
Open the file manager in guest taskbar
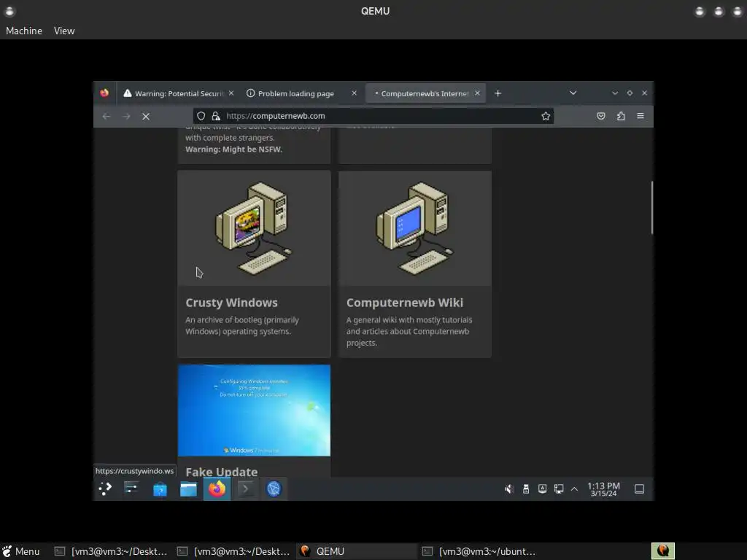[188, 489]
